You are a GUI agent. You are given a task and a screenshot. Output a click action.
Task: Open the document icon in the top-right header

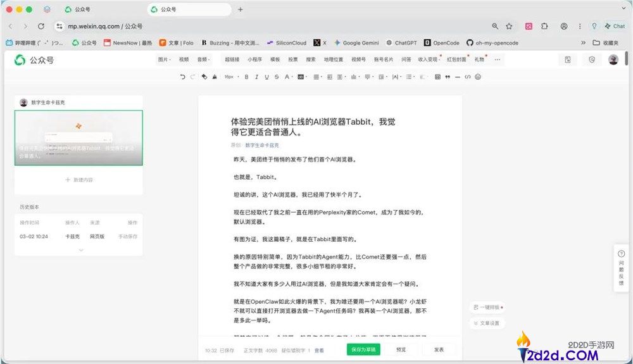click(x=568, y=60)
